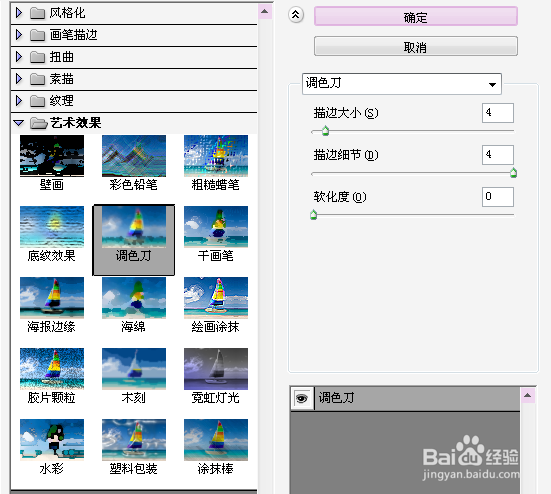Click the 画笔描边 folder icon
This screenshot has width=551, height=494.
[x=37, y=35]
